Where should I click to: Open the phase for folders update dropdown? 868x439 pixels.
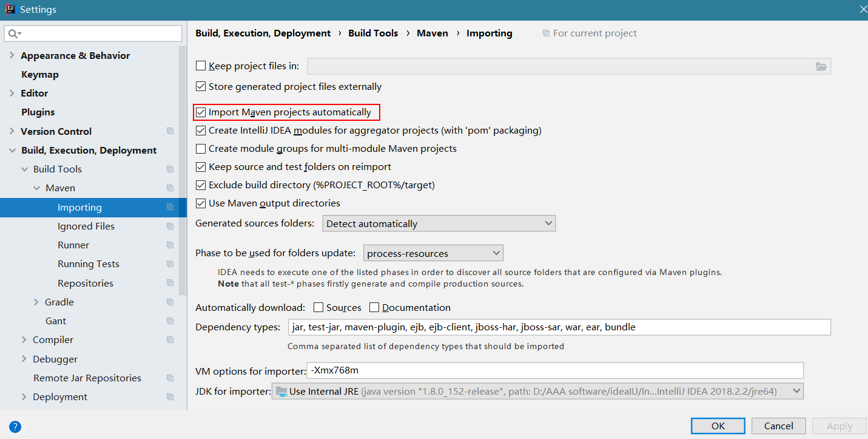pos(433,253)
